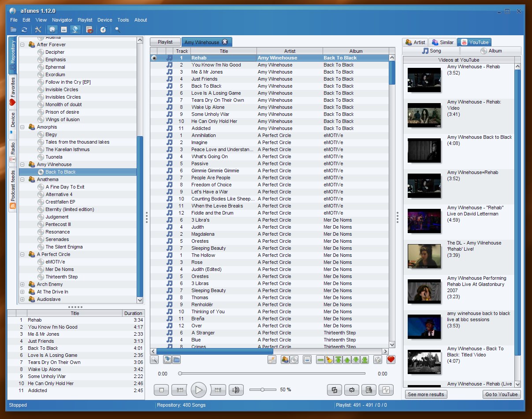This screenshot has width=532, height=419.
Task: Open the Navigator menu
Action: click(62, 20)
